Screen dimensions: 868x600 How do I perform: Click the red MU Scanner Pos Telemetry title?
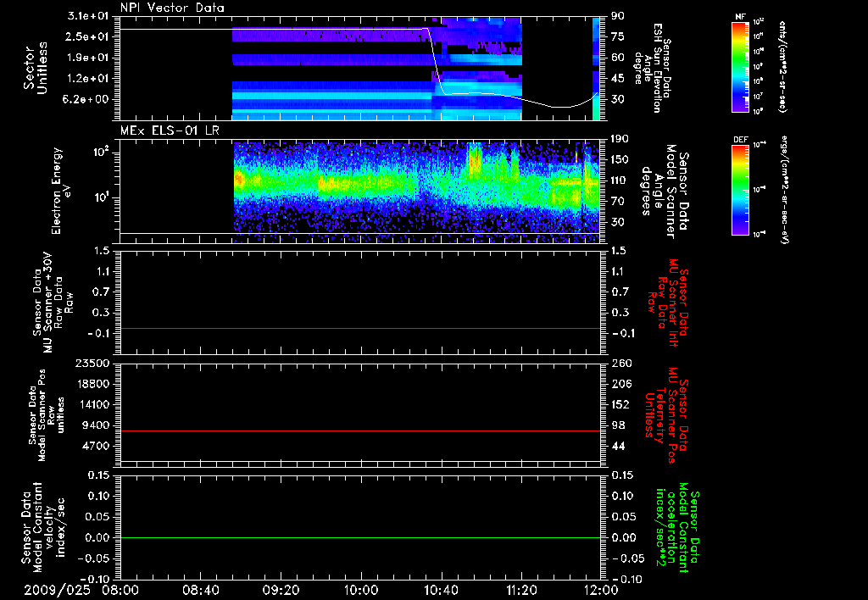[x=666, y=416]
